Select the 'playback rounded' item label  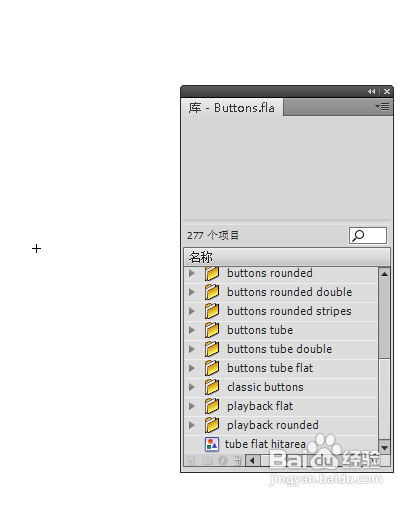coord(273,425)
